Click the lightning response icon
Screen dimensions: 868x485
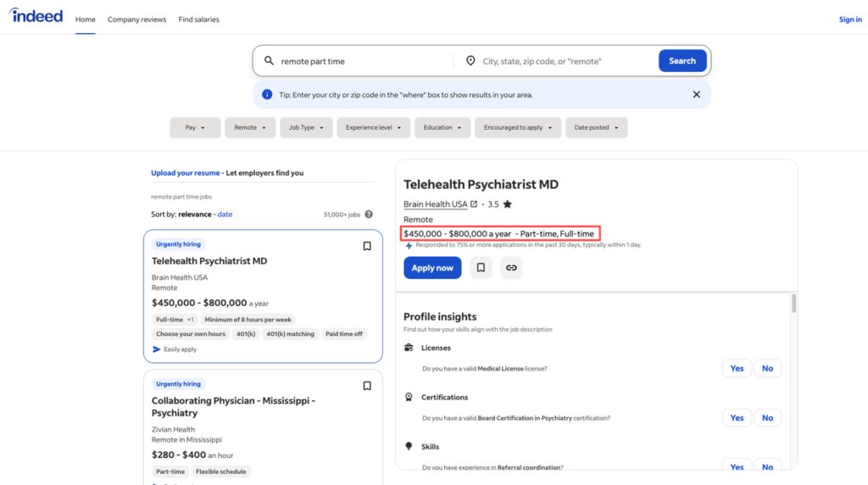[409, 246]
